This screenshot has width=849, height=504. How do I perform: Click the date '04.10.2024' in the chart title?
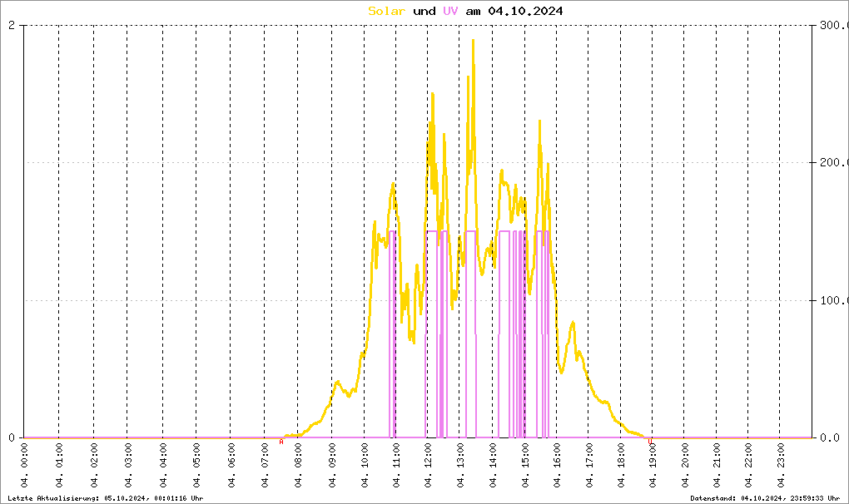(x=525, y=11)
